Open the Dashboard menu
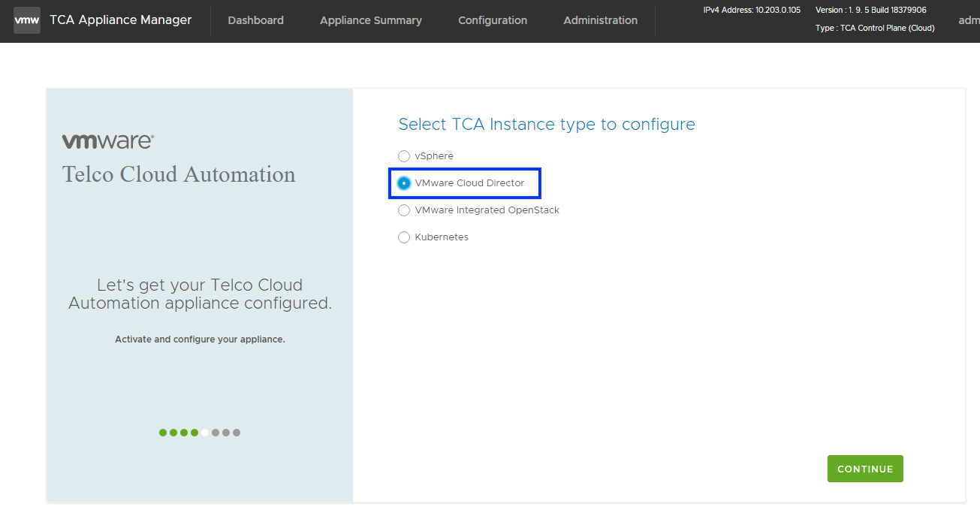This screenshot has width=980, height=516. (255, 20)
